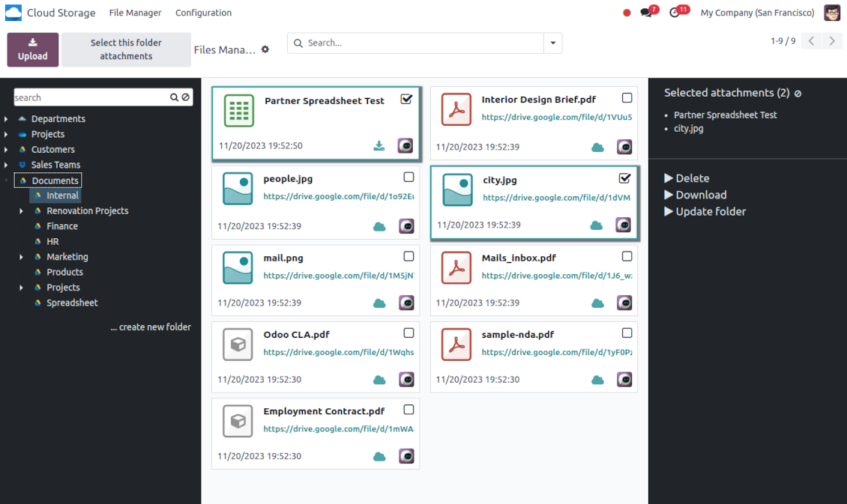The width and height of the screenshot is (847, 504).
Task: Open the conversations icon with badge 7
Action: tap(646, 13)
